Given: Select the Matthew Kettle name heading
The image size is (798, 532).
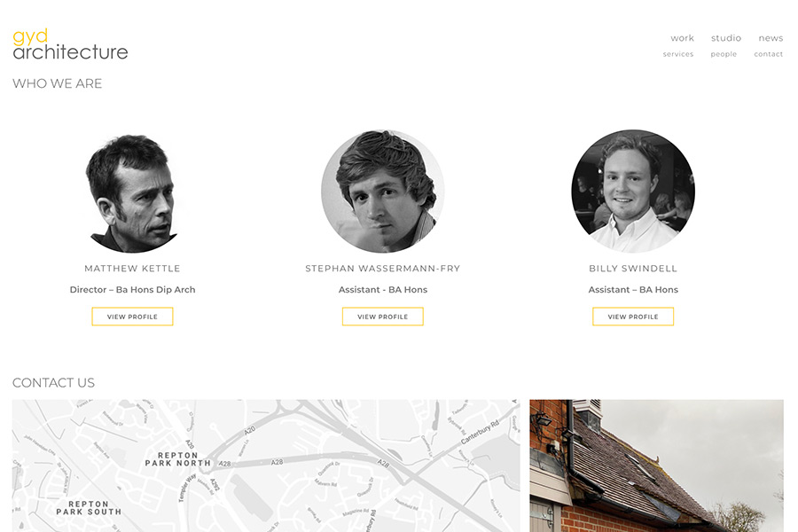Looking at the screenshot, I should (x=132, y=269).
